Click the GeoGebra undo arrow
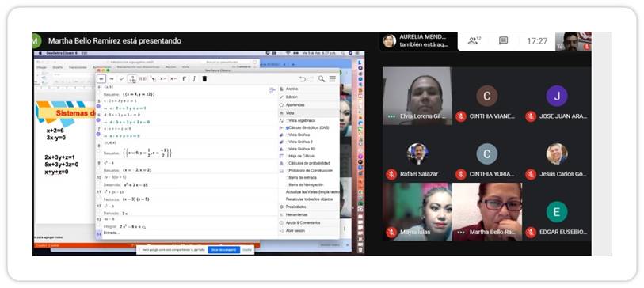 (303, 79)
